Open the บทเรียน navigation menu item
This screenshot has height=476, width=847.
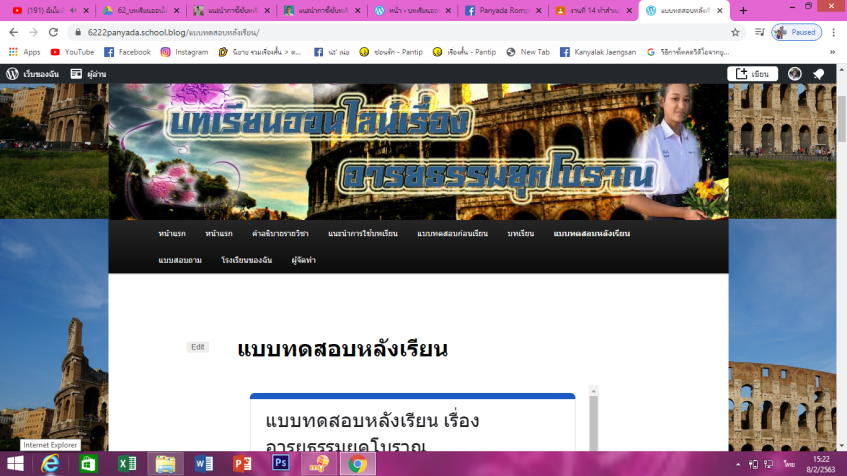520,233
